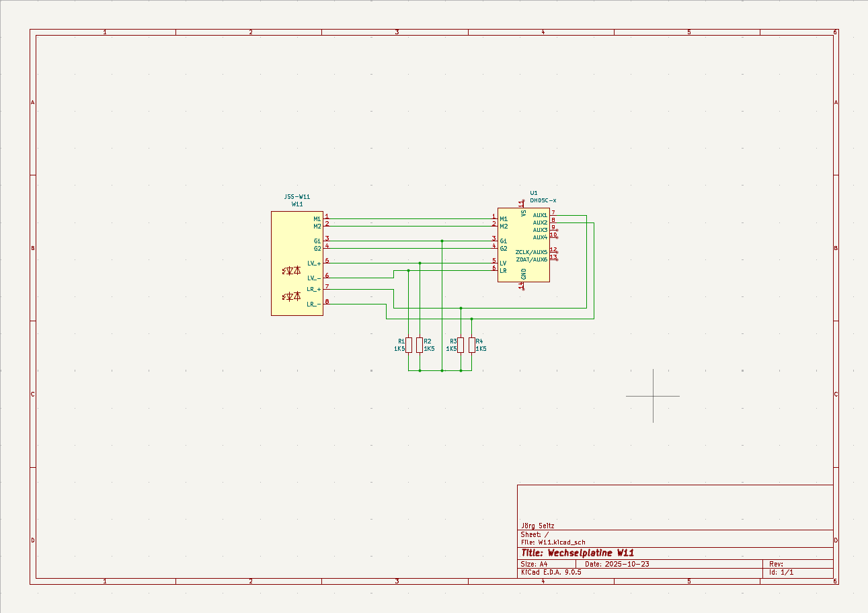Select resistor R2 symbol

420,345
